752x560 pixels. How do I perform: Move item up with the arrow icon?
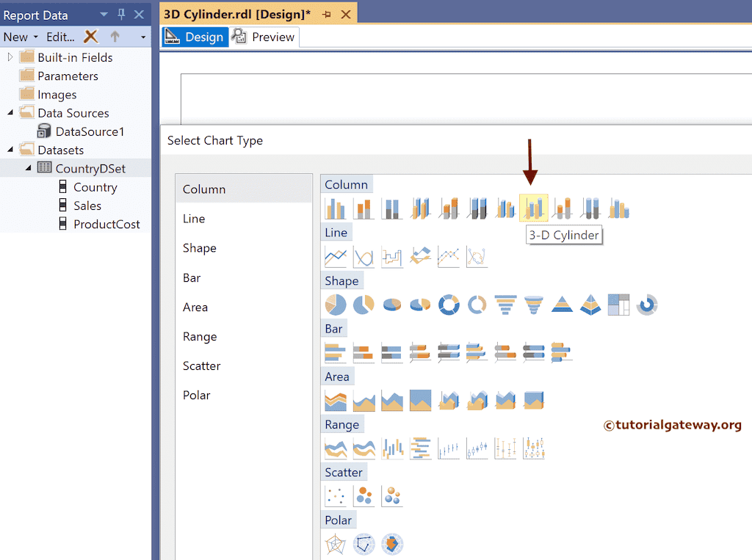115,37
